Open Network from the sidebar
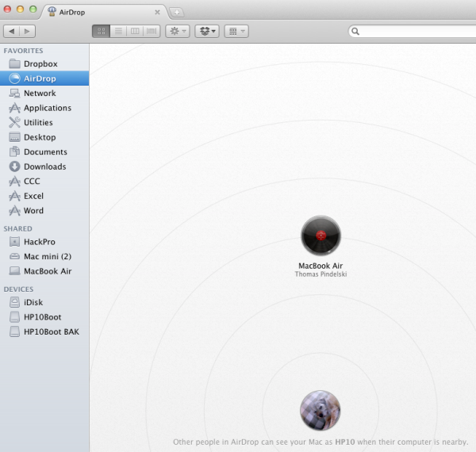This screenshot has width=476, height=452. tap(44, 93)
